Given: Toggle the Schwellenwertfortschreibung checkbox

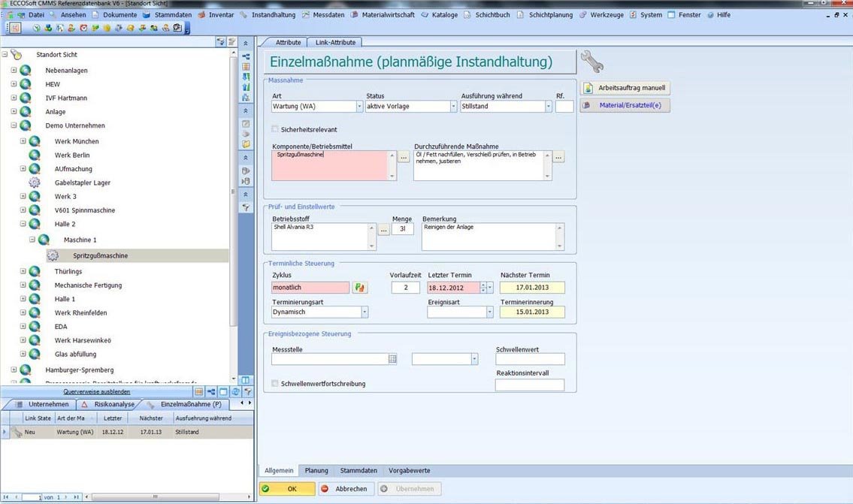Looking at the screenshot, I should (x=276, y=384).
